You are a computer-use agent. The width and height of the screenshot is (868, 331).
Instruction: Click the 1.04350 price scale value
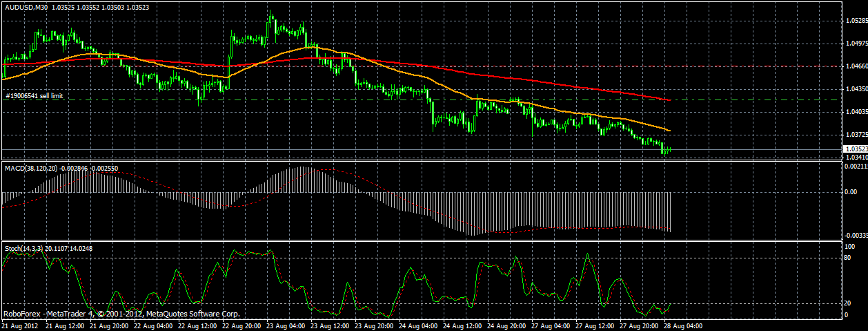coord(856,89)
